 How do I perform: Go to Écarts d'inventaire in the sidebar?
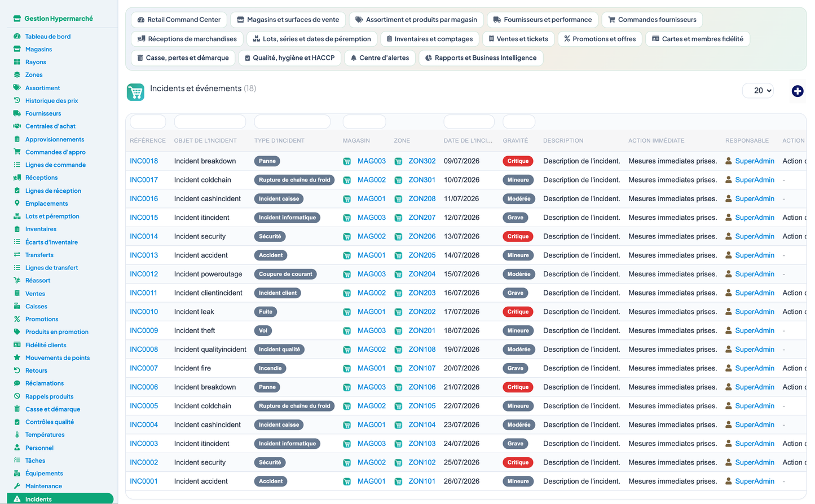point(51,242)
